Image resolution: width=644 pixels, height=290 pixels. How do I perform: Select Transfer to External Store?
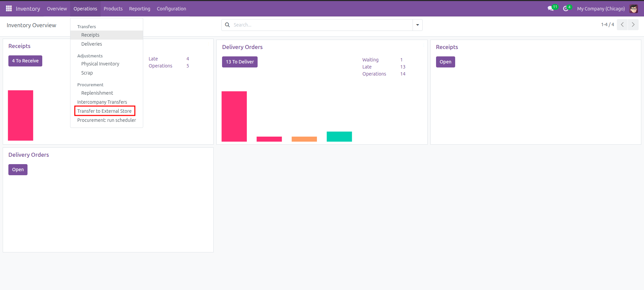pyautogui.click(x=104, y=111)
